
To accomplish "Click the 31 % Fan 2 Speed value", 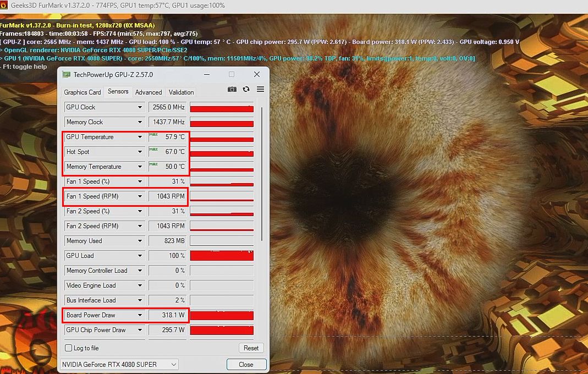I will 167,211.
